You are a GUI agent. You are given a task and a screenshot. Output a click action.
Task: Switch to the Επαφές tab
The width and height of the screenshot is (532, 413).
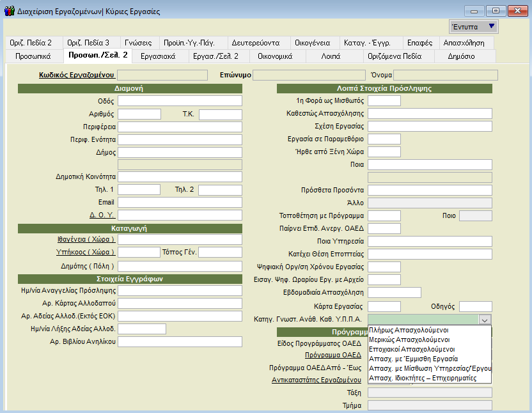[x=419, y=43]
